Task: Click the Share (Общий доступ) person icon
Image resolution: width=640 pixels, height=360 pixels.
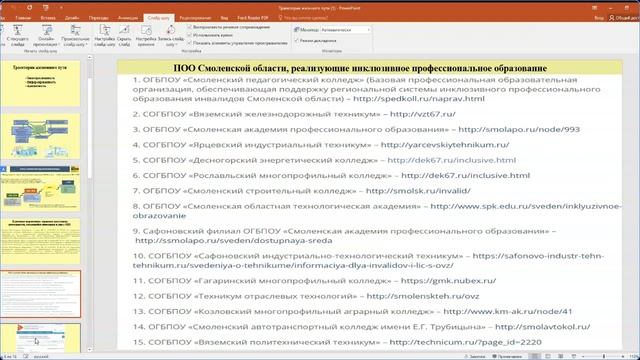Action: (611, 18)
